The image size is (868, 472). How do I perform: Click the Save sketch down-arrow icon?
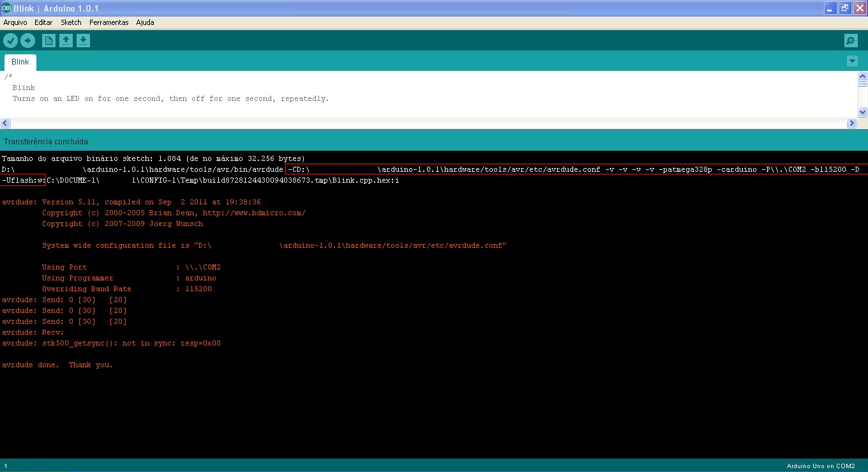[83, 41]
